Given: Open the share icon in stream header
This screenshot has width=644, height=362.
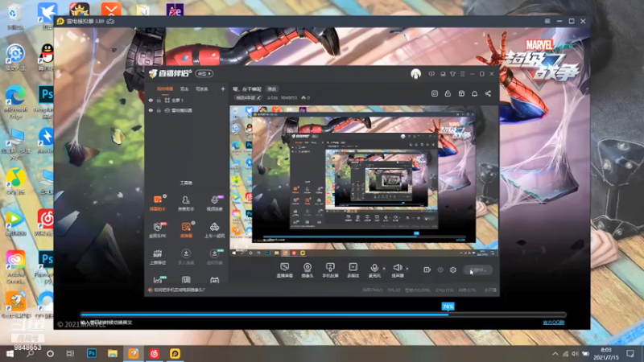Looking at the screenshot, I should [488, 93].
